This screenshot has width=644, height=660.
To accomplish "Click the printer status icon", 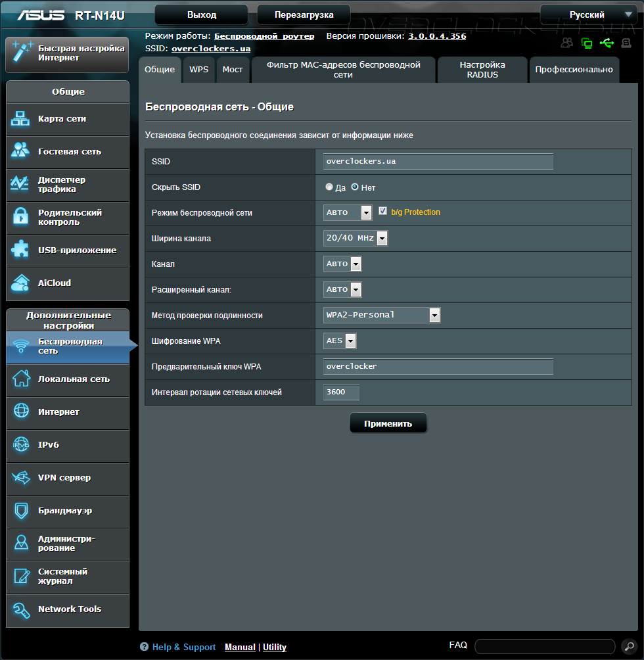I will [626, 43].
